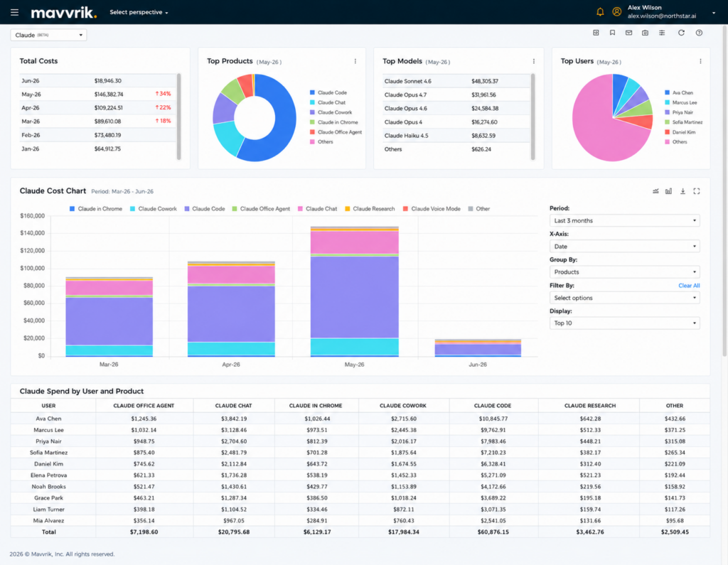Viewport: 728px width, 565px height.
Task: Click Claude Cowork swatch in Top Products legend
Action: 313,112
